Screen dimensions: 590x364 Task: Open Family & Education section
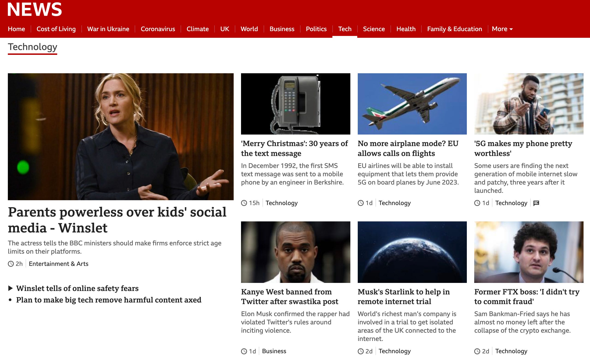click(x=455, y=29)
